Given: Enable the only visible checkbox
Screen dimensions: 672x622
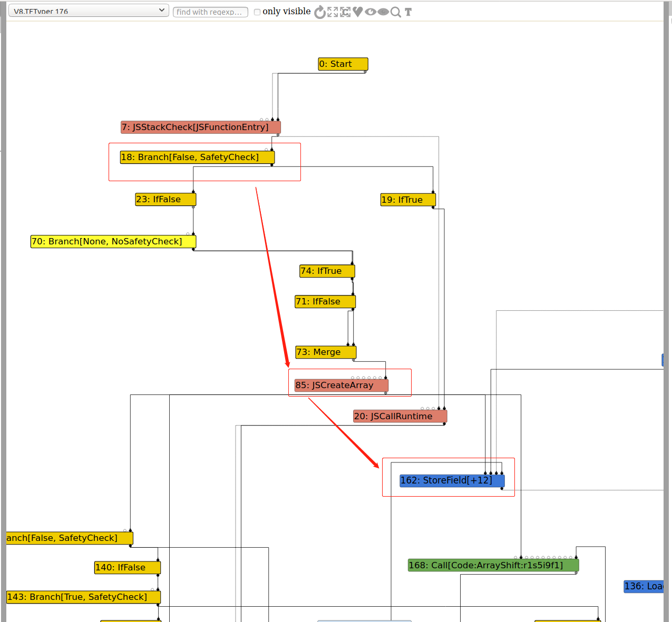Looking at the screenshot, I should 257,12.
